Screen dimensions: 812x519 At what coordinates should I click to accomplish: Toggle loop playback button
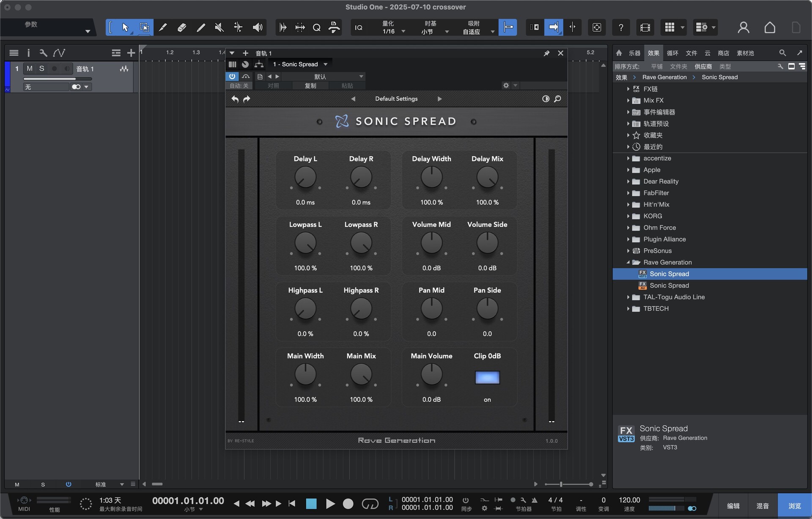point(370,504)
